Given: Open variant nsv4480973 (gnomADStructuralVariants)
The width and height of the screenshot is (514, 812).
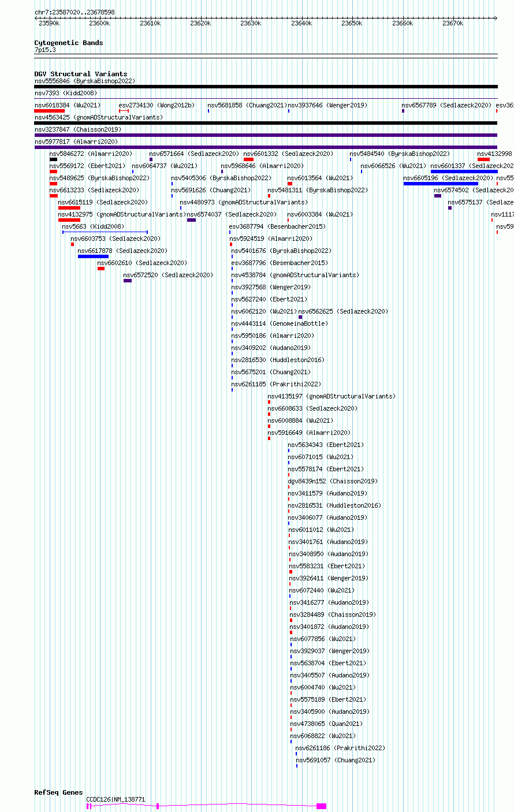Looking at the screenshot, I should point(244,202).
